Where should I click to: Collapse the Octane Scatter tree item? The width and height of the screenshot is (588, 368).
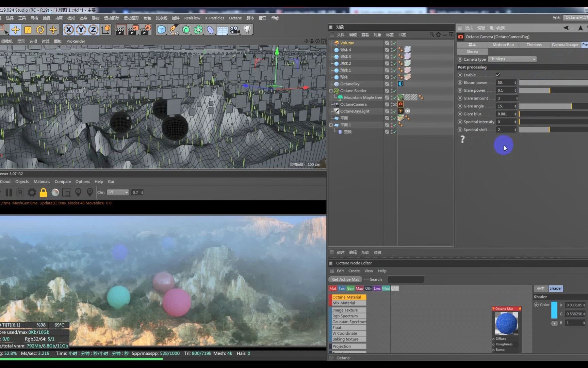tap(331, 91)
